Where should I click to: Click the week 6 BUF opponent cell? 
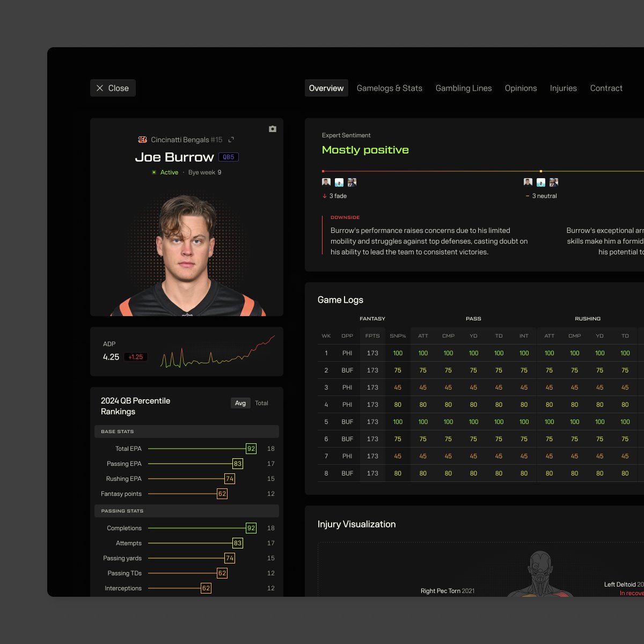coord(347,439)
